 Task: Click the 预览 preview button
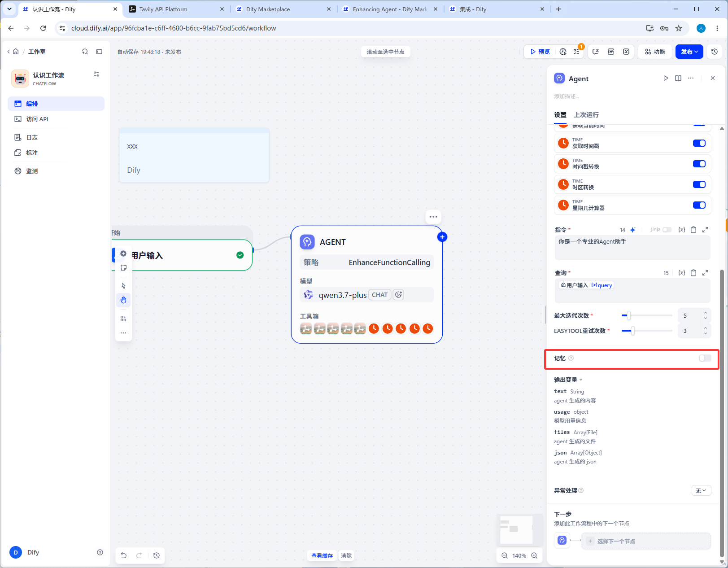pyautogui.click(x=540, y=52)
